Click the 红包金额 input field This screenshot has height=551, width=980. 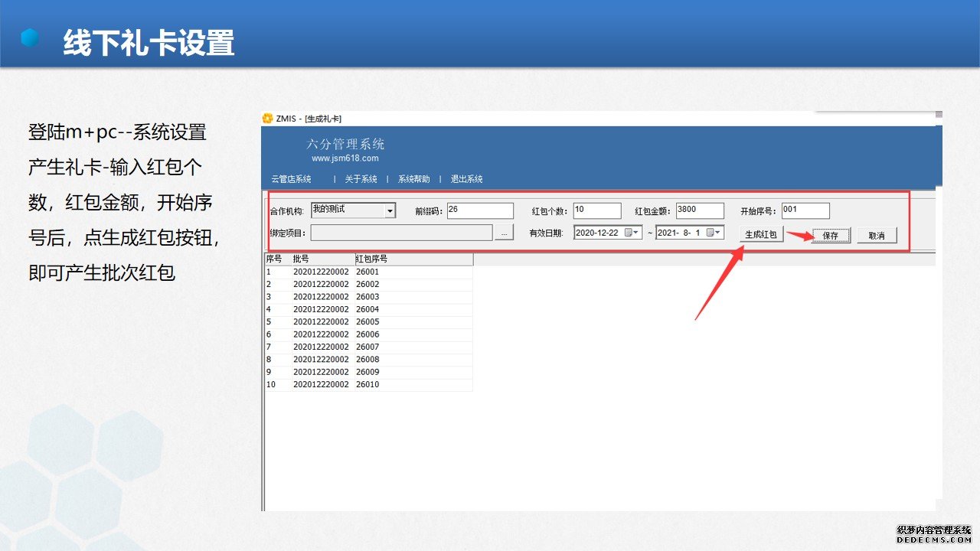(700, 210)
